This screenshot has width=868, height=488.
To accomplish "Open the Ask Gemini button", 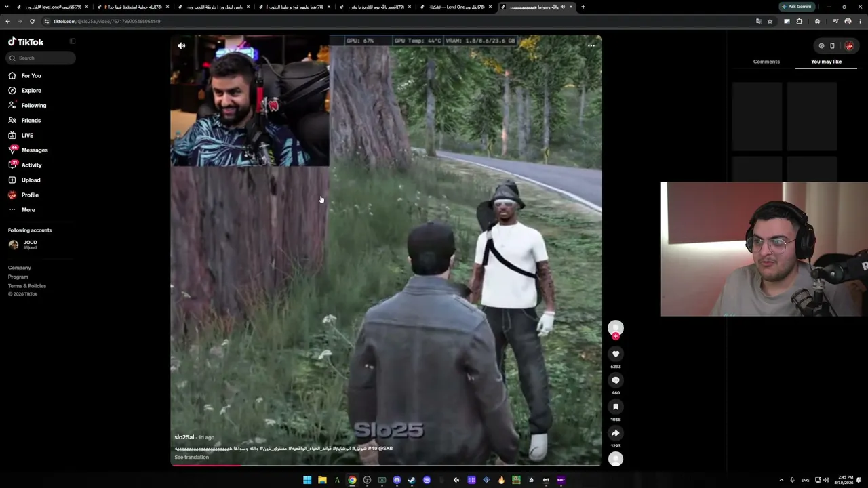I will coord(796,7).
